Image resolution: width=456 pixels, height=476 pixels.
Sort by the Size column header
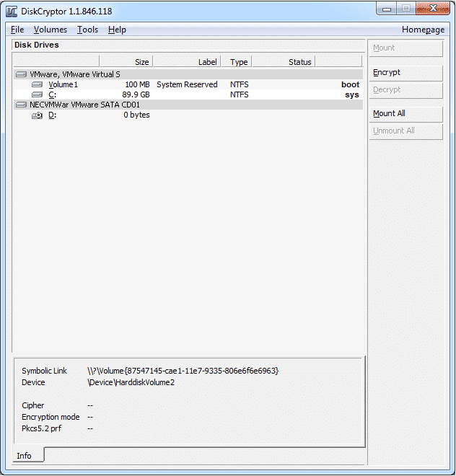(x=126, y=61)
